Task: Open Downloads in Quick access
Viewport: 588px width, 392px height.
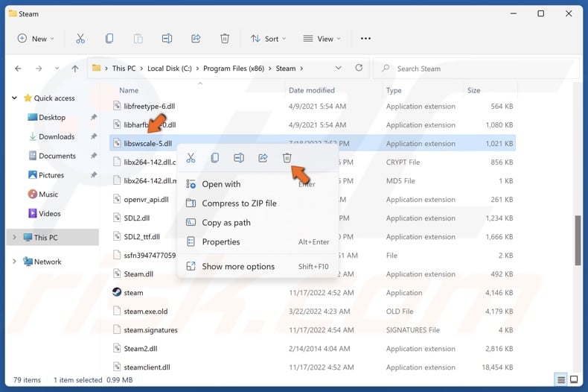Action: coord(57,136)
